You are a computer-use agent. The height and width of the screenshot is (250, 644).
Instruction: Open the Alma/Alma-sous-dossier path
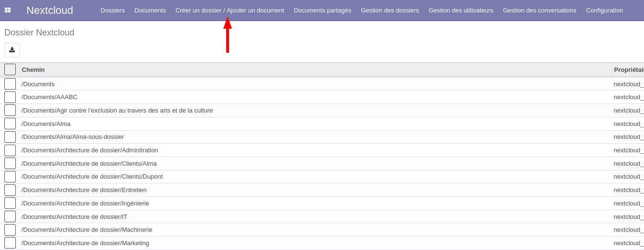tap(73, 137)
